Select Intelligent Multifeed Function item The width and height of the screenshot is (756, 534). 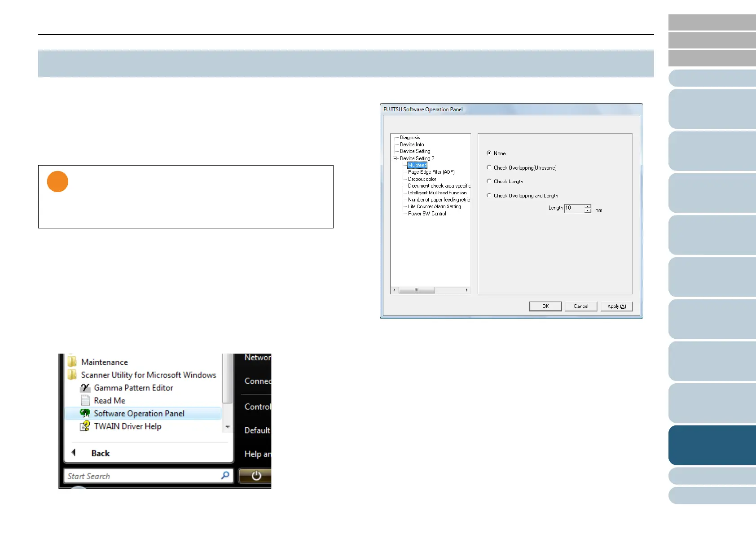[437, 193]
